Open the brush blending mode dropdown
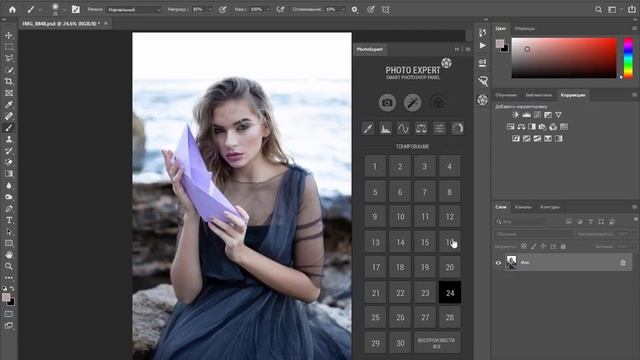This screenshot has width=640, height=360. 134,9
